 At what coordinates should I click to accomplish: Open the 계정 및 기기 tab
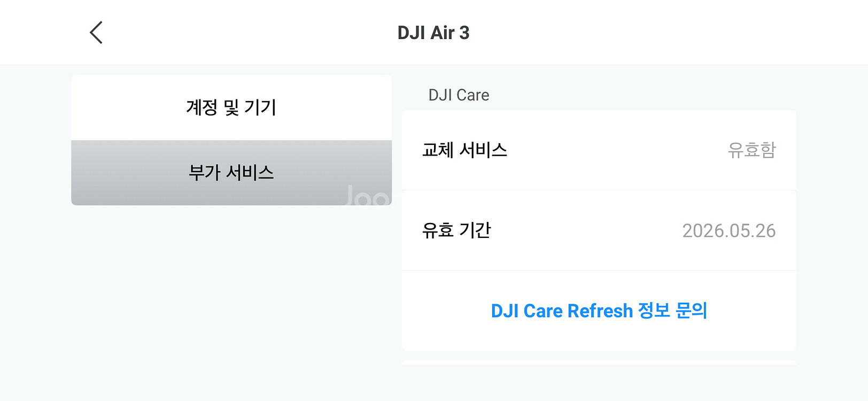[231, 107]
